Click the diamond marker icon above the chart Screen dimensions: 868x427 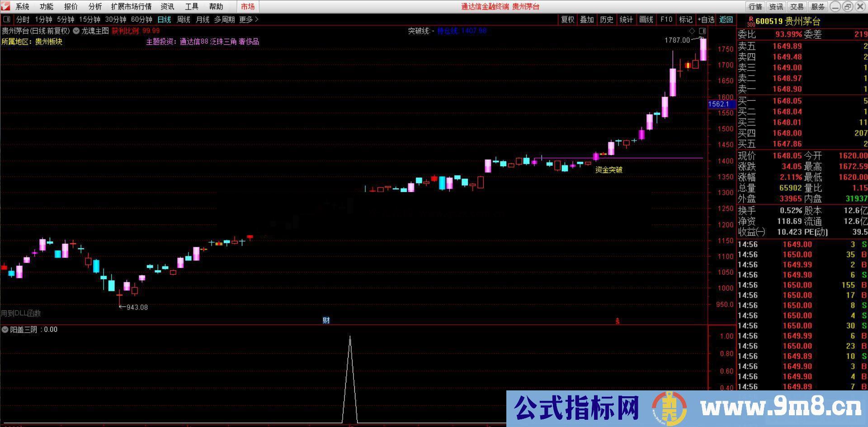click(692, 31)
